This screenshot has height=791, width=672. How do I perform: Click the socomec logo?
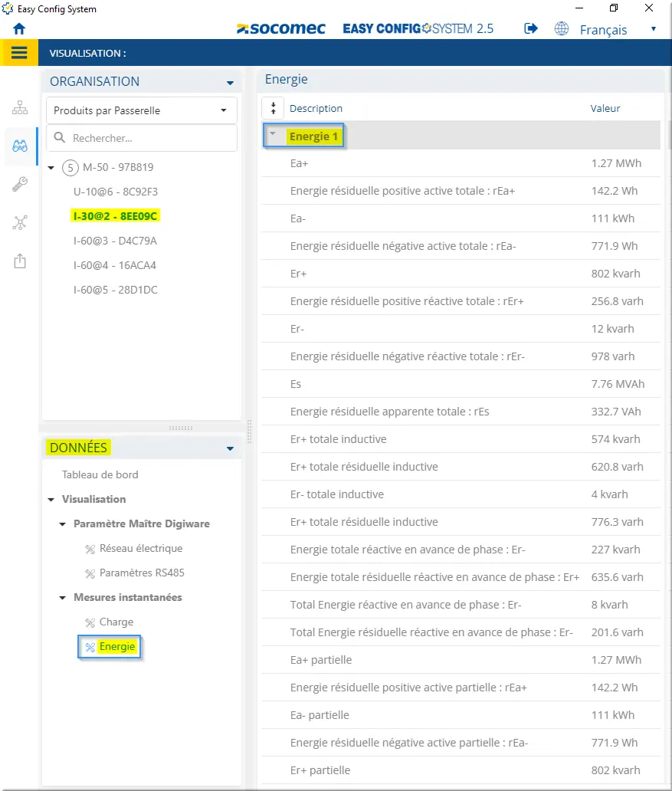coord(281,29)
